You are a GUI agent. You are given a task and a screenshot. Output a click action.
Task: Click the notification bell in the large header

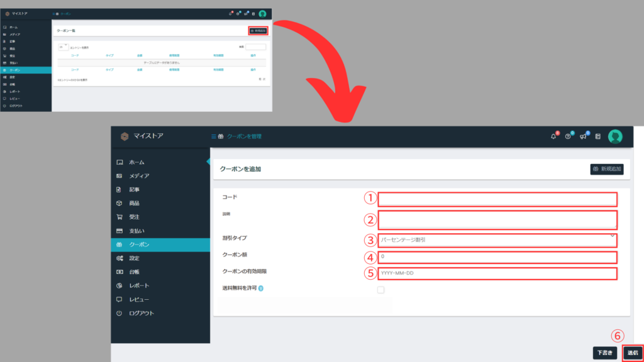554,136
